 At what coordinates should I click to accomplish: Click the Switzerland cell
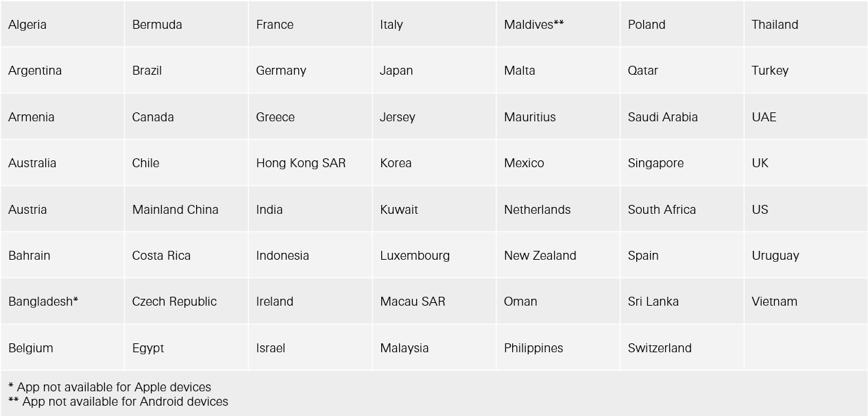click(x=660, y=348)
